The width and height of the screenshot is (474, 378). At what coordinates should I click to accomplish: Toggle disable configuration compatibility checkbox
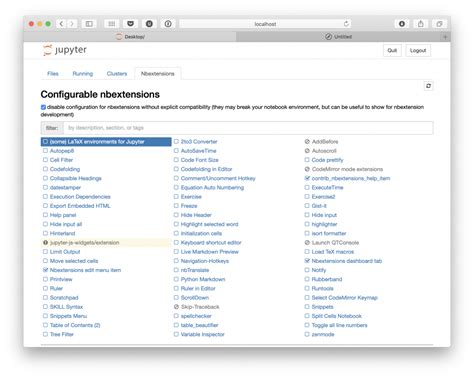tap(43, 107)
